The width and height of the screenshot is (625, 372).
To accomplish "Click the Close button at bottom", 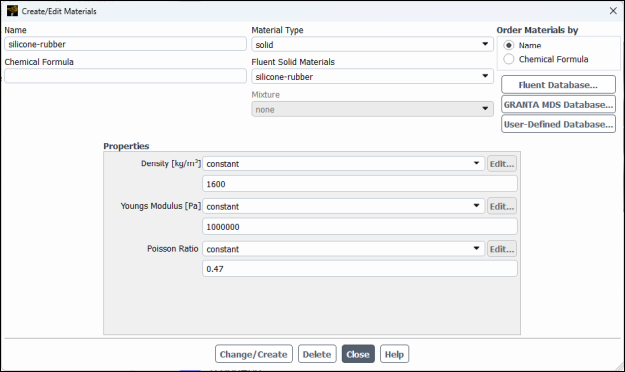I will [x=358, y=354].
